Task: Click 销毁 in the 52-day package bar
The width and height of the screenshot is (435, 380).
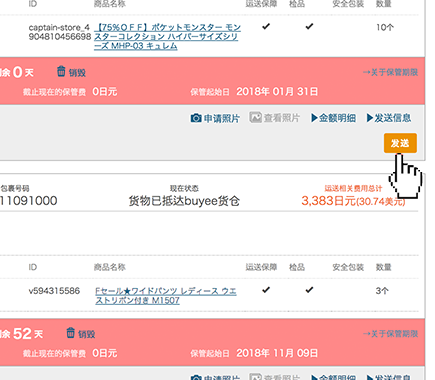Action: [x=87, y=334]
